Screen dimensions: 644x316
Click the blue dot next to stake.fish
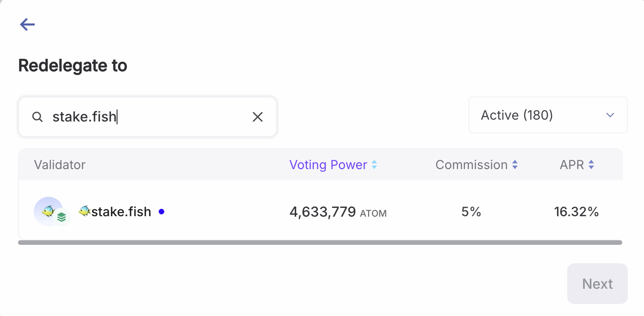point(161,212)
